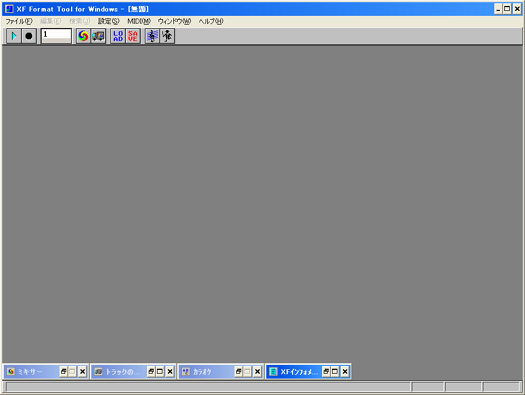Restore the minimized ミキサー window

(63, 371)
